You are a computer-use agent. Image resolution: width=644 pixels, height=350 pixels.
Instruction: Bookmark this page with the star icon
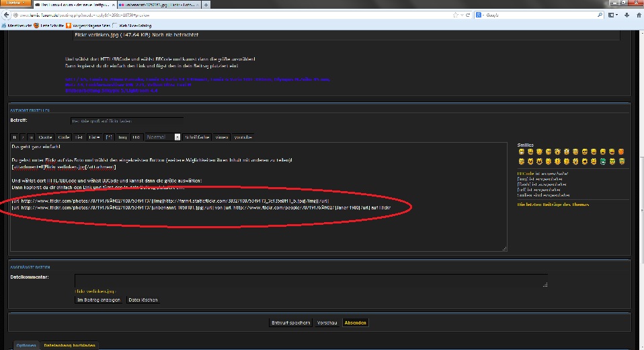click(456, 15)
